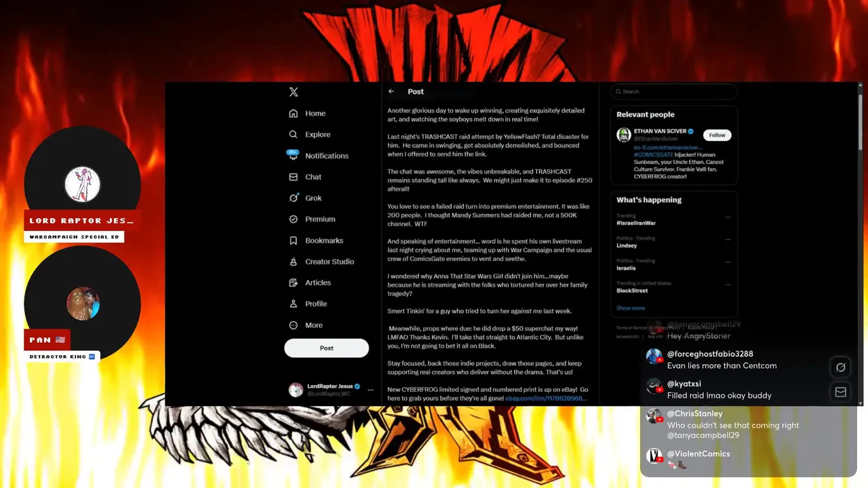Open the Home icon in the sidebar

pyautogui.click(x=293, y=113)
